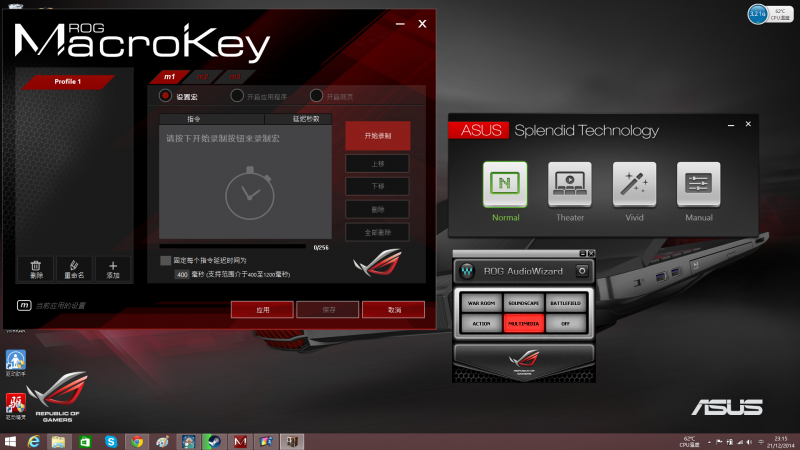Click the command column header
The image size is (800, 450).
coord(212,119)
